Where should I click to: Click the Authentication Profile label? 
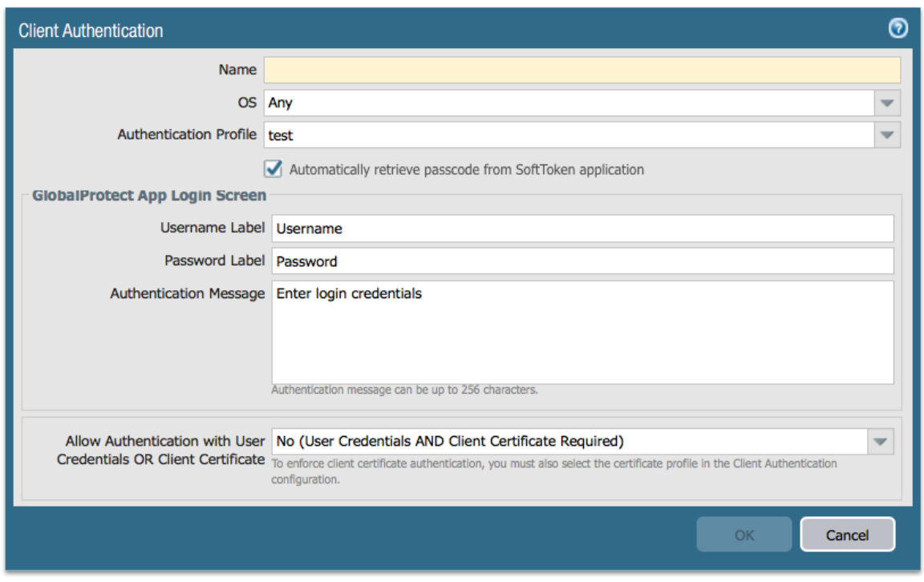(187, 135)
